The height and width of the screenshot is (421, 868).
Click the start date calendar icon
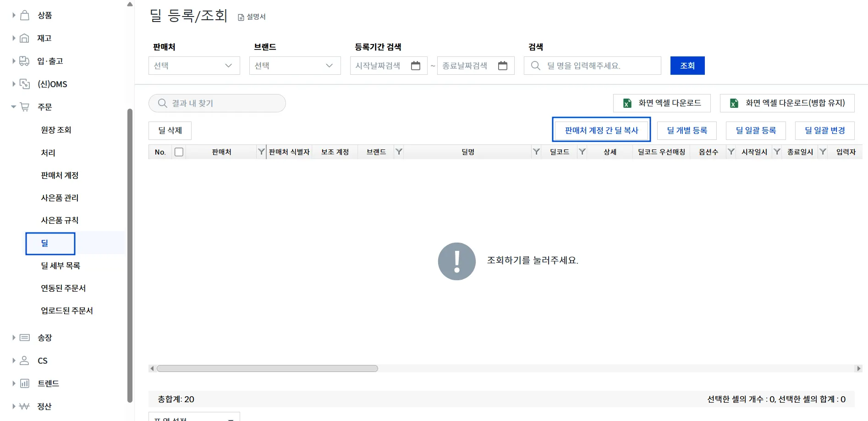[415, 66]
